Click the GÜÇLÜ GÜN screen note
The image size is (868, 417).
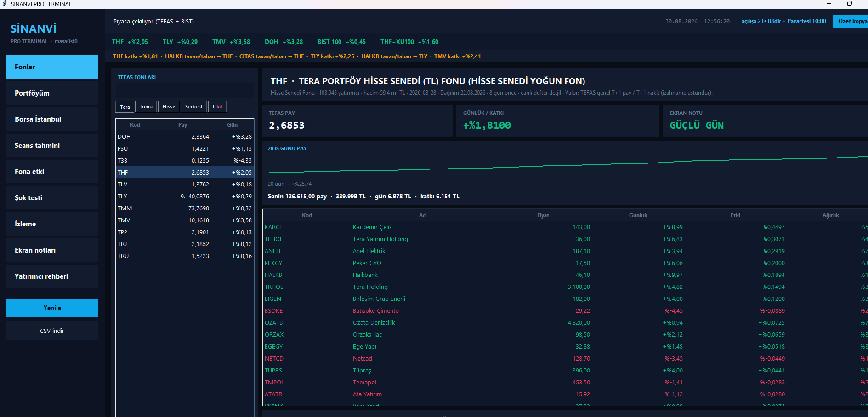[x=697, y=125]
